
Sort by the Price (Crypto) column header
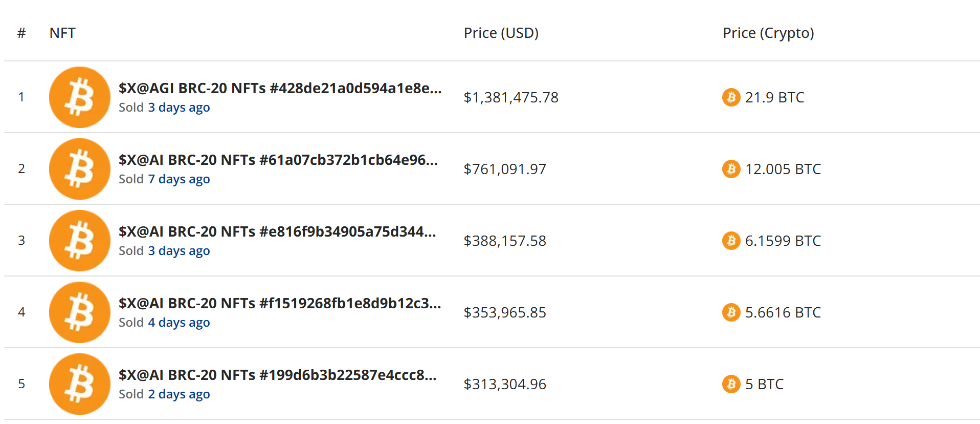[768, 33]
